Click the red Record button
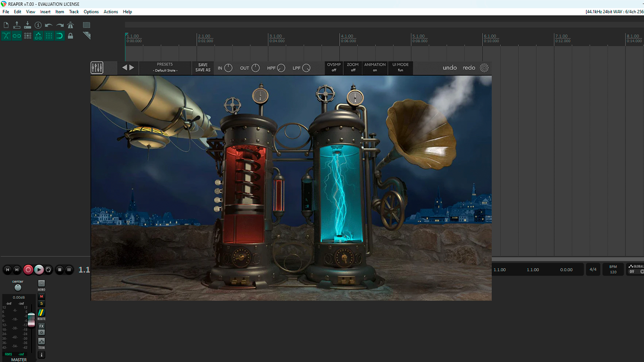 pos(28,270)
